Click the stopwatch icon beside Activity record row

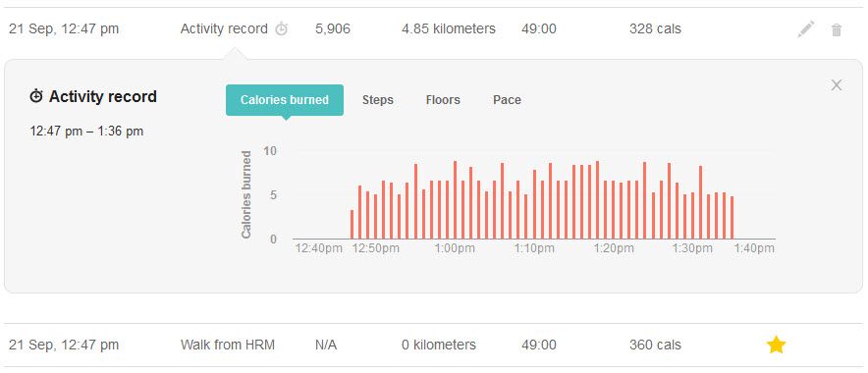[x=282, y=28]
